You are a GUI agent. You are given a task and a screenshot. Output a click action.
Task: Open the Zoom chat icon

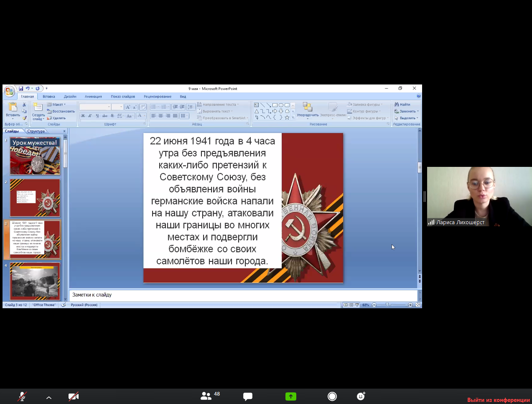248,396
